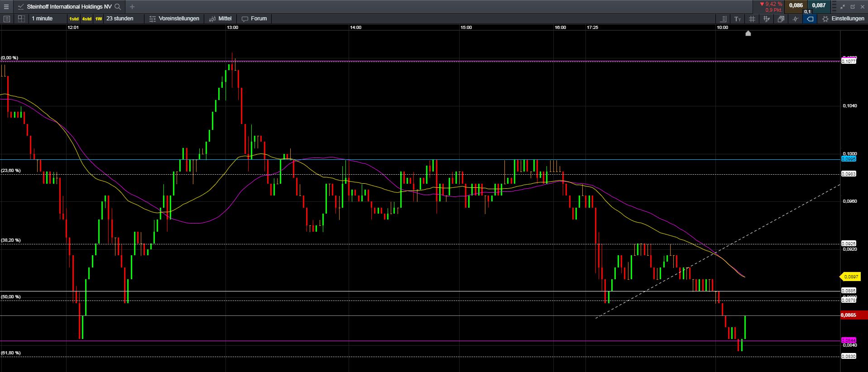The width and height of the screenshot is (868, 372).
Task: Toggle the chart grid lines
Action: pyautogui.click(x=752, y=19)
